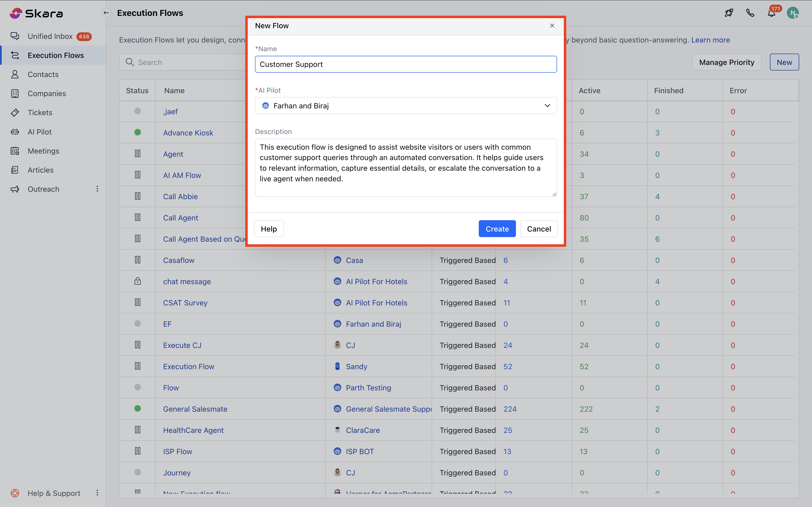Image resolution: width=812 pixels, height=507 pixels.
Task: Open the phone dialer icon
Action: (x=750, y=13)
